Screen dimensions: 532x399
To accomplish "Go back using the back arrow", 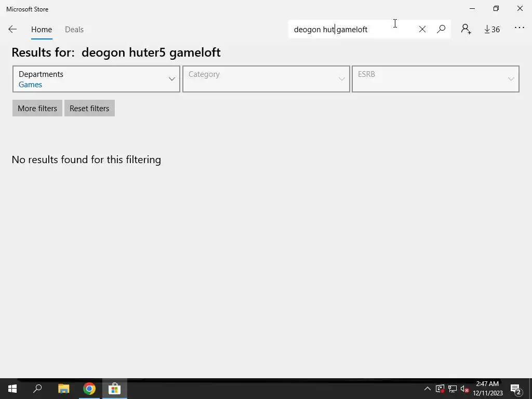I will pyautogui.click(x=12, y=29).
